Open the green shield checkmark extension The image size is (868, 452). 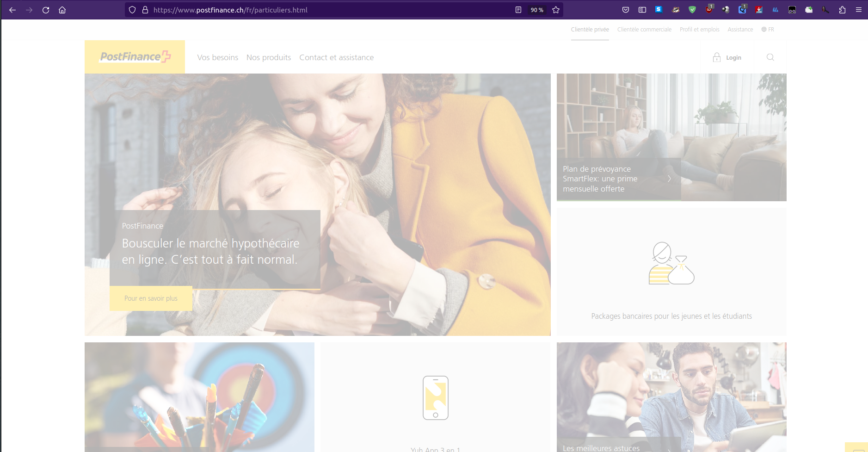[692, 10]
